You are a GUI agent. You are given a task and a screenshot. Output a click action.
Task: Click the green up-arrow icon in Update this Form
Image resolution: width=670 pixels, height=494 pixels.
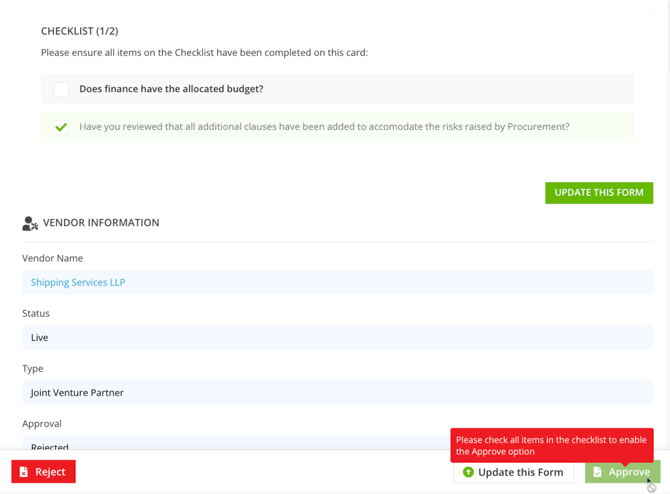pyautogui.click(x=468, y=472)
